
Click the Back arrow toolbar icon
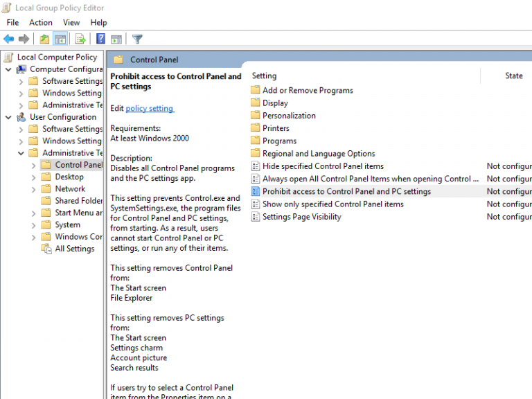(9, 39)
